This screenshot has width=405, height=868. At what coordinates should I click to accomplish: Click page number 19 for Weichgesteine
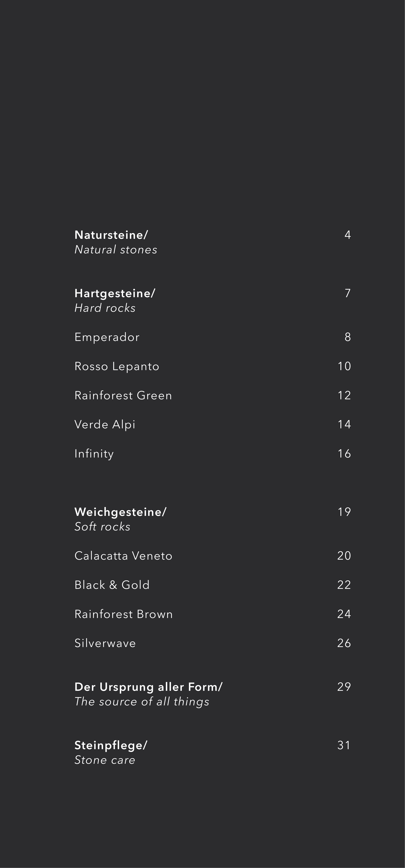click(344, 512)
